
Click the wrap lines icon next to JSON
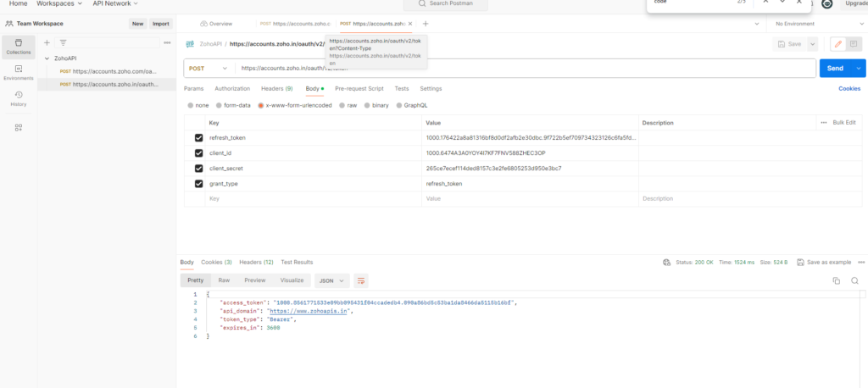click(x=361, y=280)
